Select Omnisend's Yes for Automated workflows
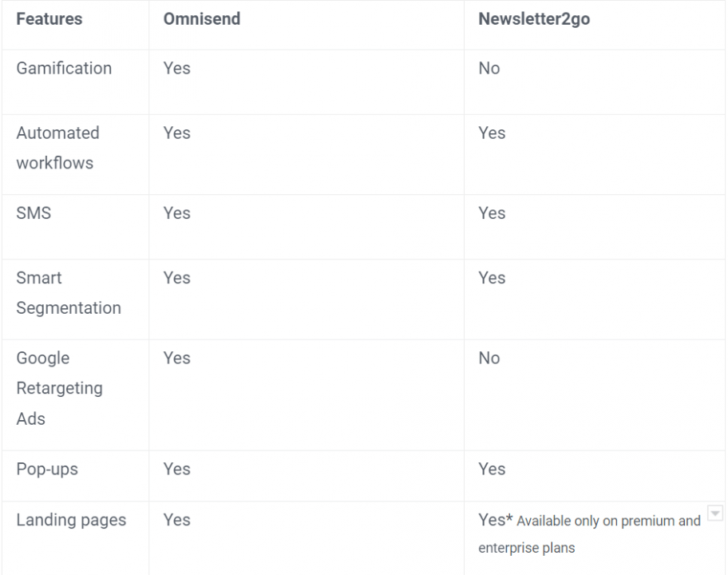Image resolution: width=728 pixels, height=575 pixels. [x=176, y=133]
